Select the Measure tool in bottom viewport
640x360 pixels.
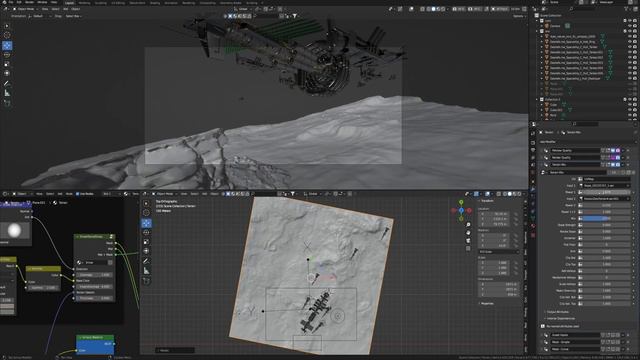coord(146,271)
